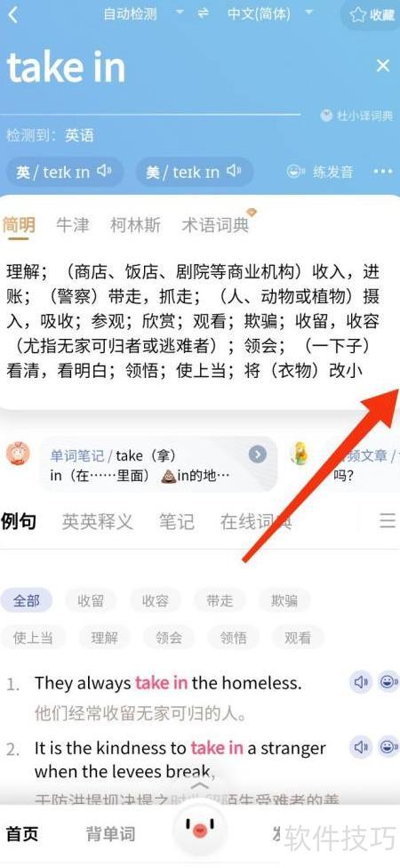Image resolution: width=400 pixels, height=868 pixels.
Task: Tap the back arrow icon
Action: [x=13, y=14]
